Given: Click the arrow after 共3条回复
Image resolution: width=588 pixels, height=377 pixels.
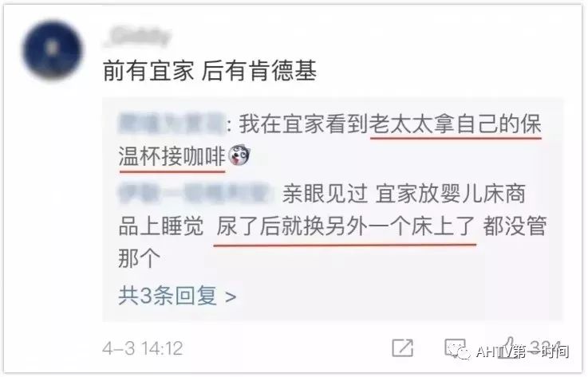Looking at the screenshot, I should [x=231, y=296].
